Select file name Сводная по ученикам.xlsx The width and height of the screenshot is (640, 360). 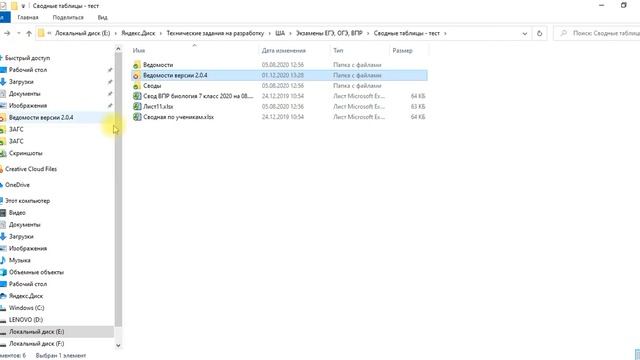tap(178, 117)
